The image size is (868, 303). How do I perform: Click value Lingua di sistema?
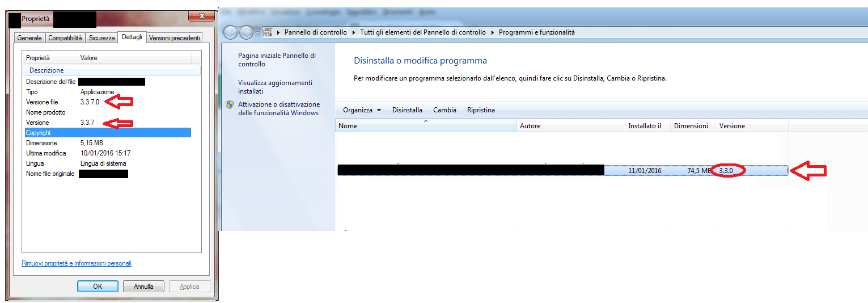pyautogui.click(x=103, y=163)
